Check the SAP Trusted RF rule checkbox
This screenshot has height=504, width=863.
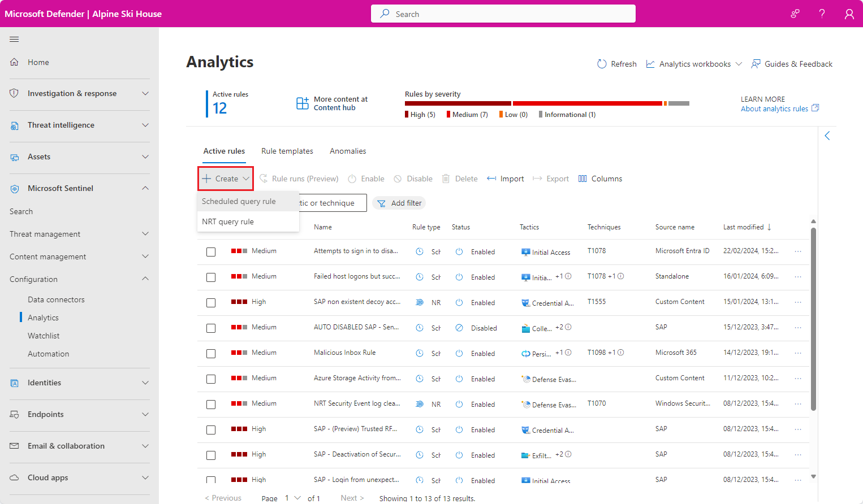(211, 430)
